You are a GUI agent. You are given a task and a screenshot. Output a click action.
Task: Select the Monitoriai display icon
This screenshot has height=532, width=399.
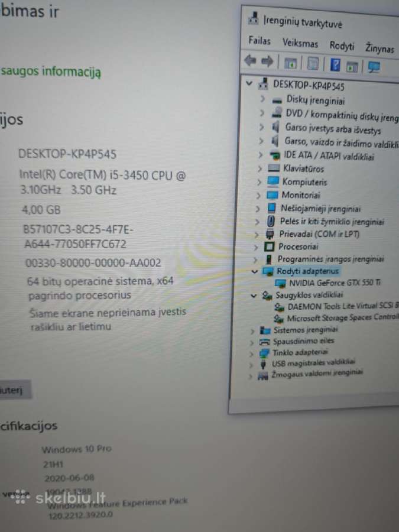point(272,194)
